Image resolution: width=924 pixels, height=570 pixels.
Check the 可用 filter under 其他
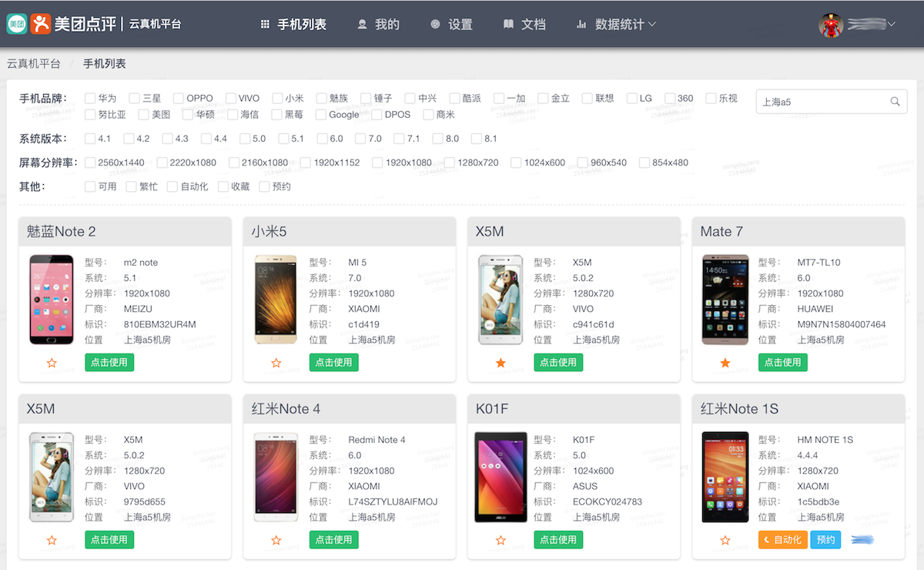(x=90, y=186)
